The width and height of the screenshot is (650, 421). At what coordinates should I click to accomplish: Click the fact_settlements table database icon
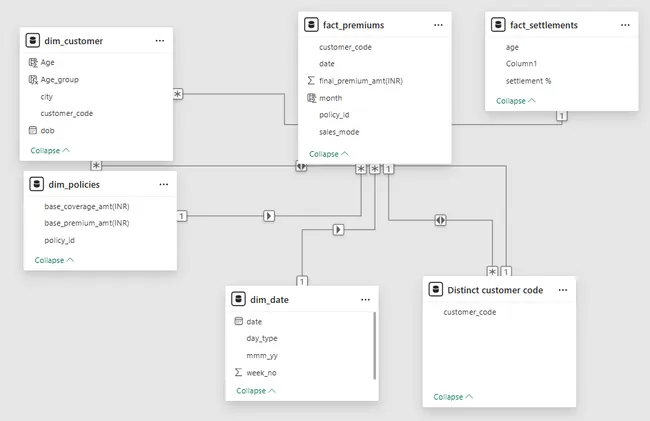[498, 25]
